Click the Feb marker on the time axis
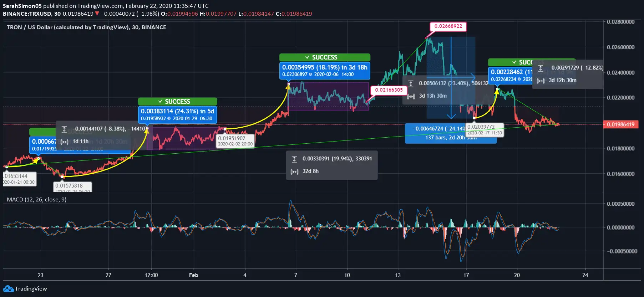 point(193,275)
